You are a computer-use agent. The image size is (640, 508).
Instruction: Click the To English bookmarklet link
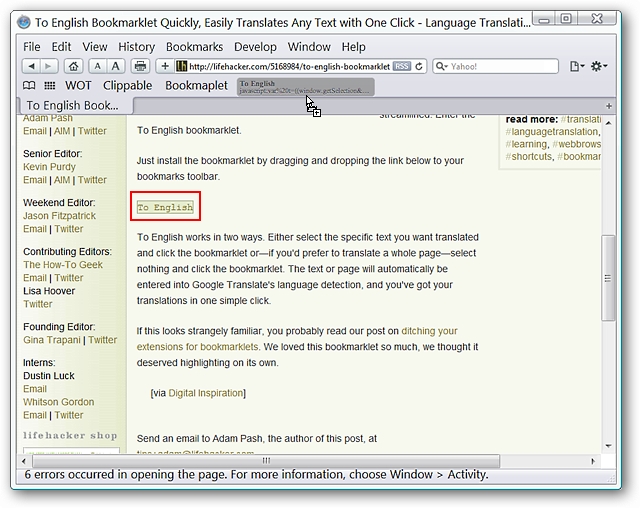[165, 207]
